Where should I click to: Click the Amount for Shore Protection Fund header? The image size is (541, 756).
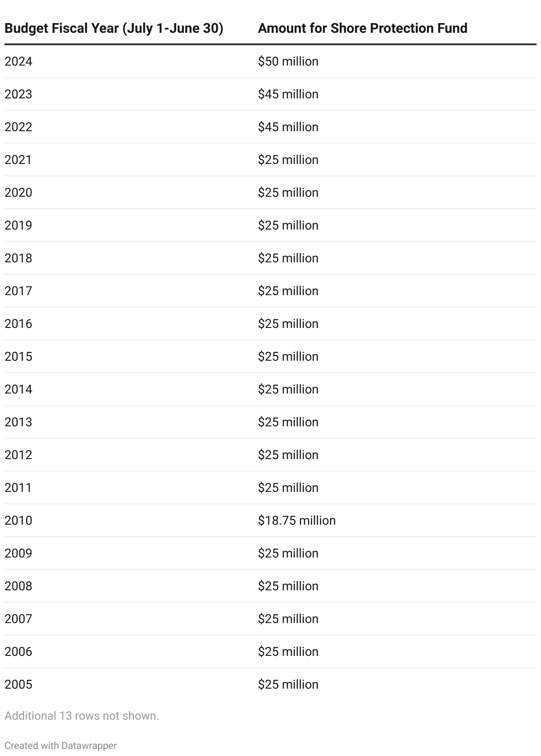(x=363, y=28)
